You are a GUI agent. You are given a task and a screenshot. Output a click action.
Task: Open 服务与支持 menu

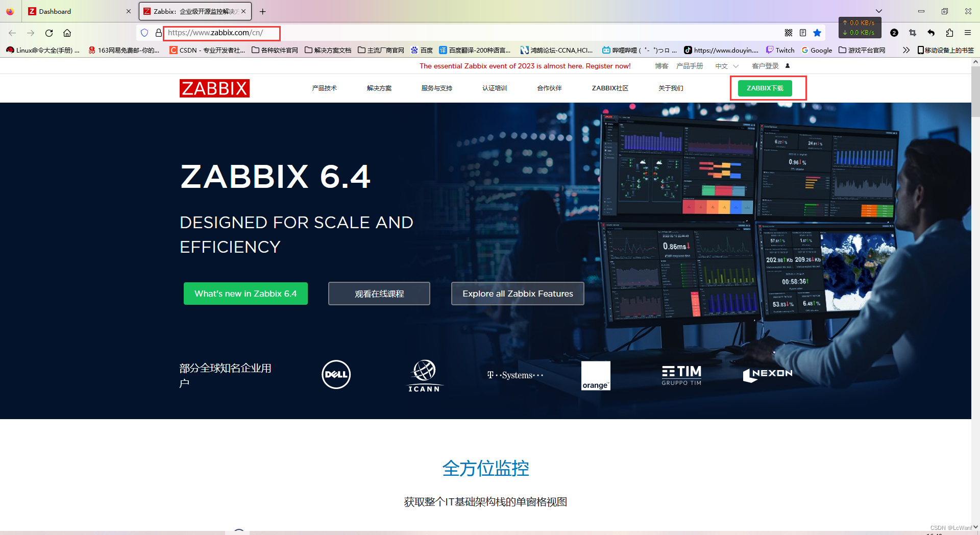coord(437,88)
